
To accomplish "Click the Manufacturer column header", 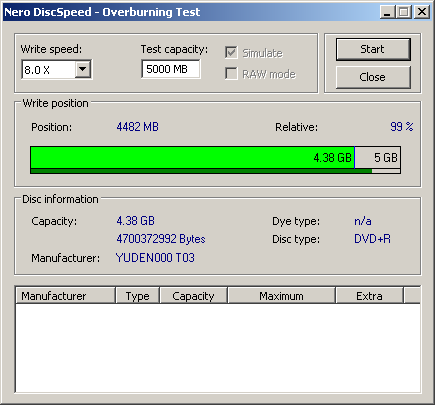I will pyautogui.click(x=65, y=296).
